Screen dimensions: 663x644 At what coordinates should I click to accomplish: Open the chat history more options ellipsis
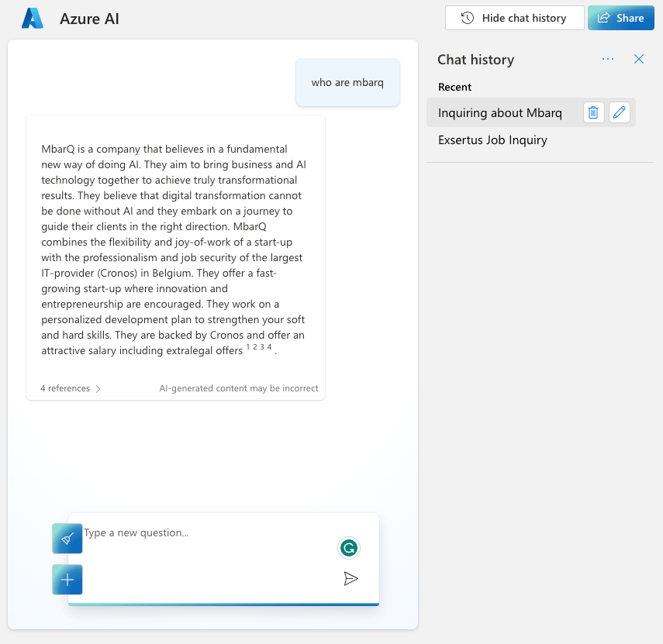coord(608,59)
